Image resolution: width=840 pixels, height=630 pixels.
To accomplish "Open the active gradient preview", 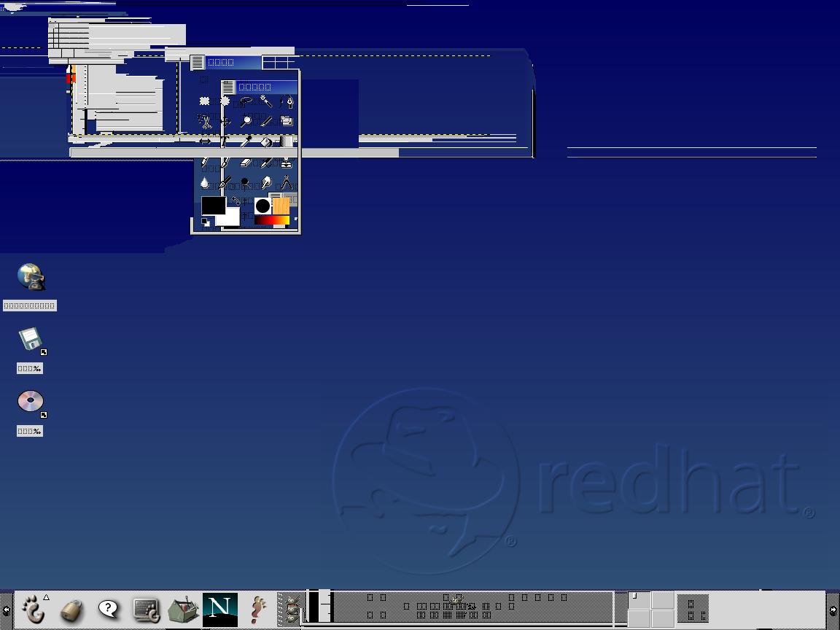I will pos(272,220).
